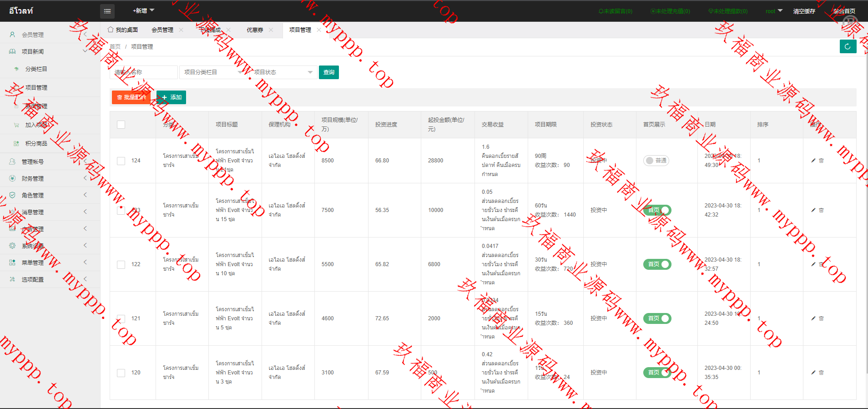Click the delete trash icon for row 124
Screen dimensions: 868x409
822,161
